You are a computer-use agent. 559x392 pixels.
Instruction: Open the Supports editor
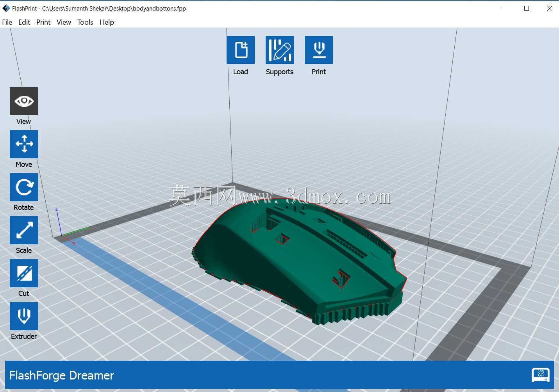pyautogui.click(x=280, y=50)
